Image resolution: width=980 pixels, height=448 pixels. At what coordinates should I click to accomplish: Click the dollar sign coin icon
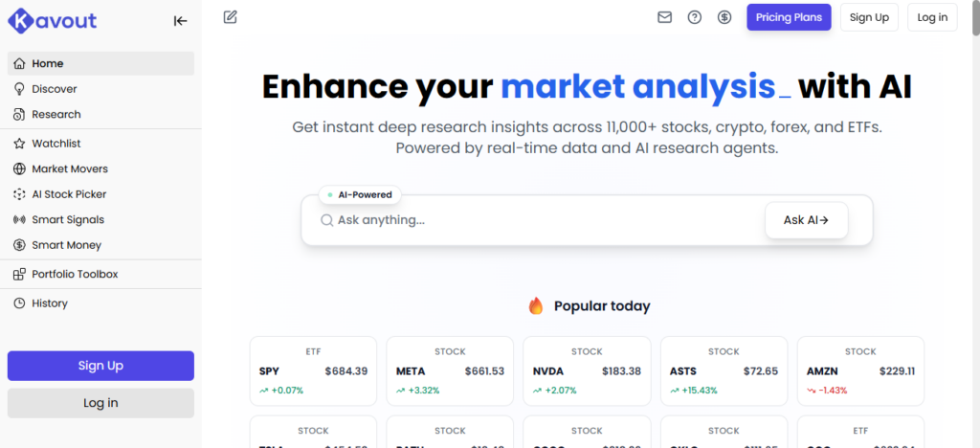pyautogui.click(x=724, y=17)
